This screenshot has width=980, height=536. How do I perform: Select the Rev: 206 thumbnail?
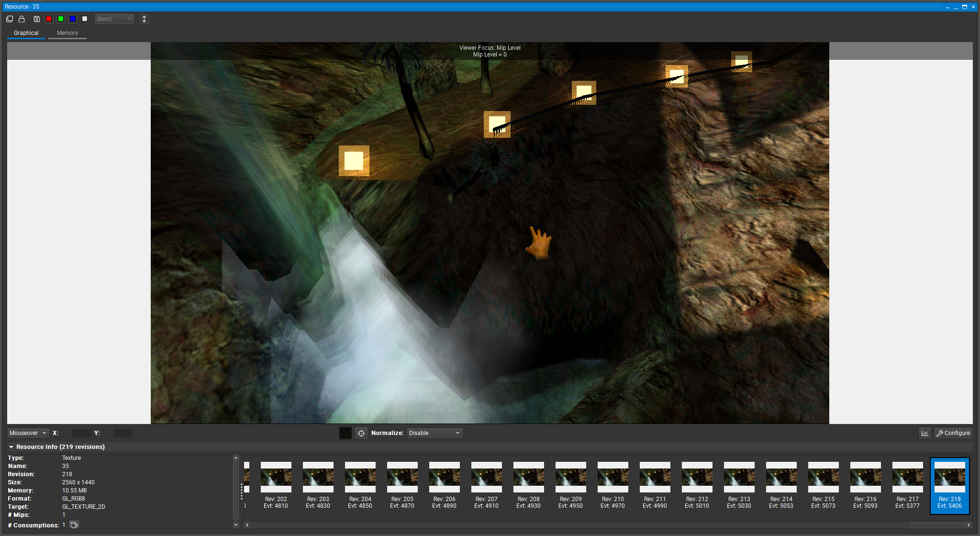pos(445,485)
